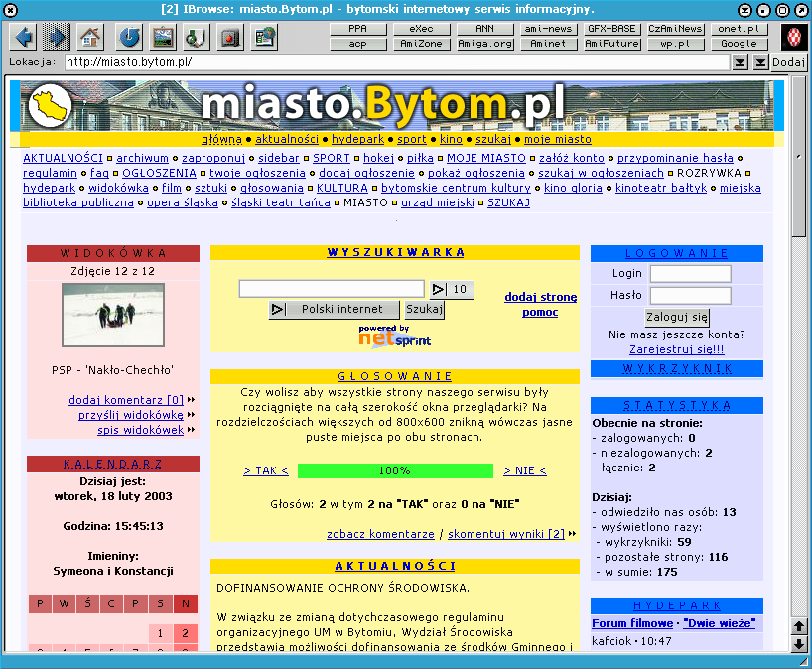Open the Google fast-link button
Image resolution: width=812 pixels, height=669 pixels.
coord(739,44)
